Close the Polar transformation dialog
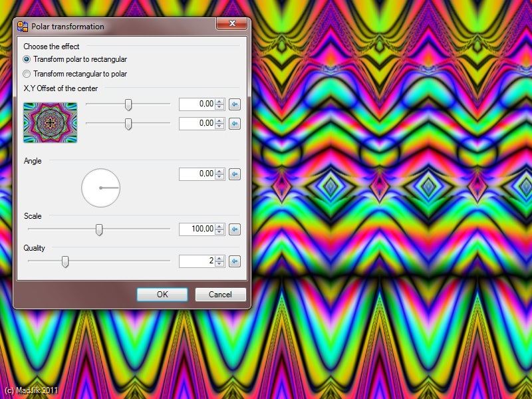The height and width of the screenshot is (399, 532). (x=232, y=23)
